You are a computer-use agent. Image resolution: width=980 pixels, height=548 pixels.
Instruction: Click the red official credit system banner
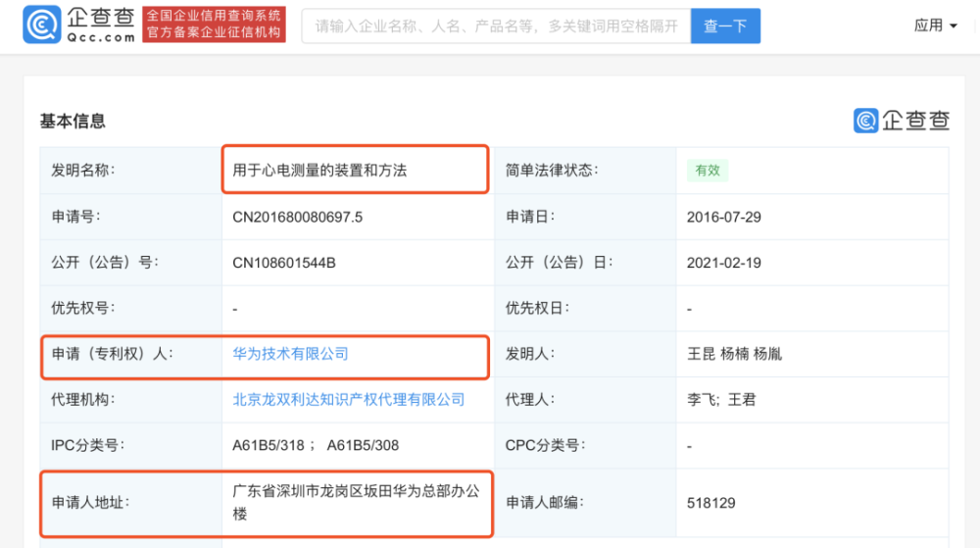point(214,25)
